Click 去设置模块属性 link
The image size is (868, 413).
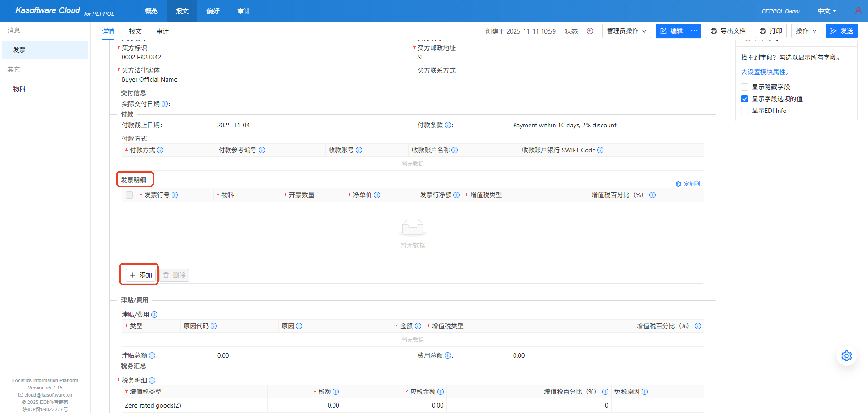click(765, 72)
